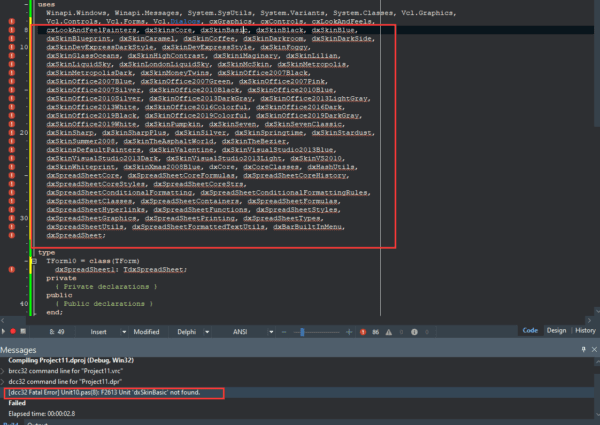The width and height of the screenshot is (600, 425).
Task: Click the red error count icon
Action: 363,332
